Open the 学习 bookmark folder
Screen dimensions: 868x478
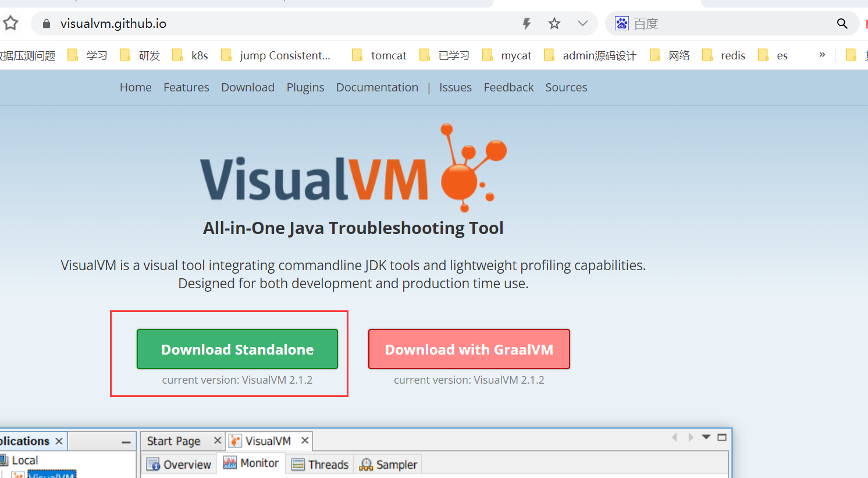(x=88, y=55)
